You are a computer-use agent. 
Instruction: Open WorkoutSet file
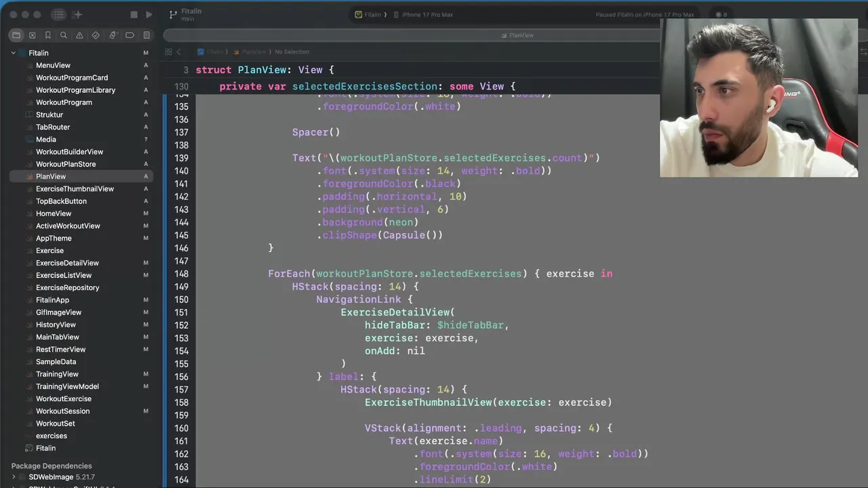point(55,424)
